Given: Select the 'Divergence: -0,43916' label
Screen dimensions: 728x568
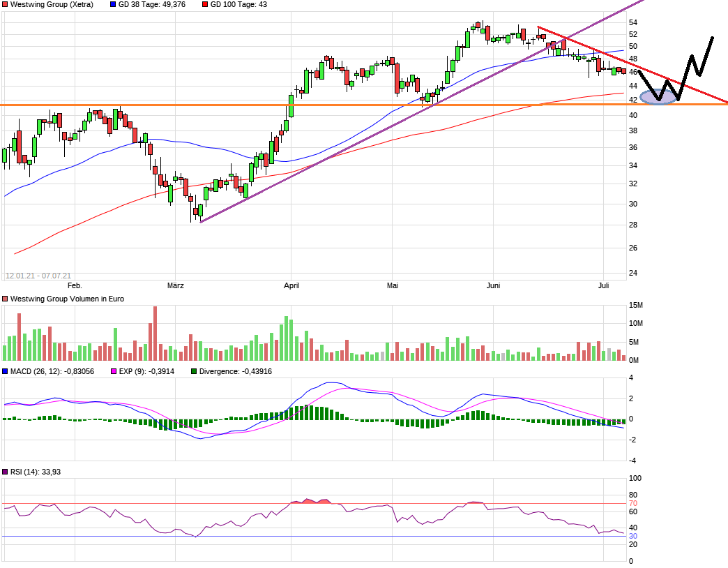Looking at the screenshot, I should (236, 371).
